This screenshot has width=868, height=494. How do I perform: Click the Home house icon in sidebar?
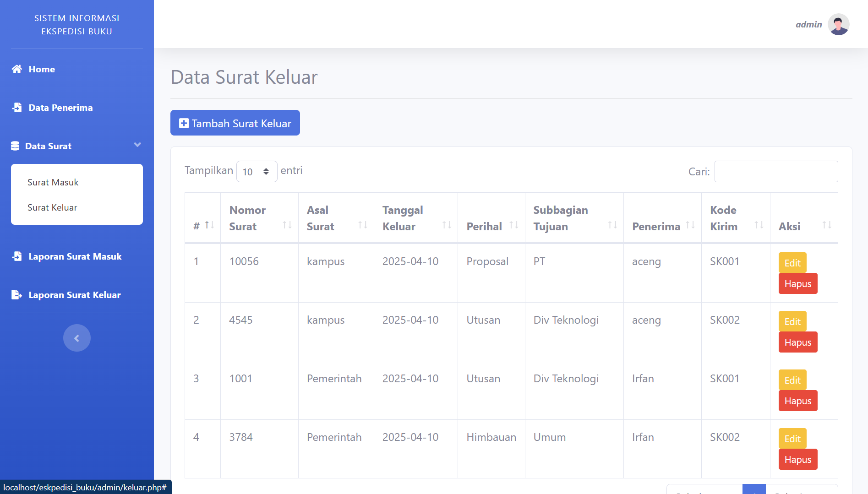click(17, 69)
